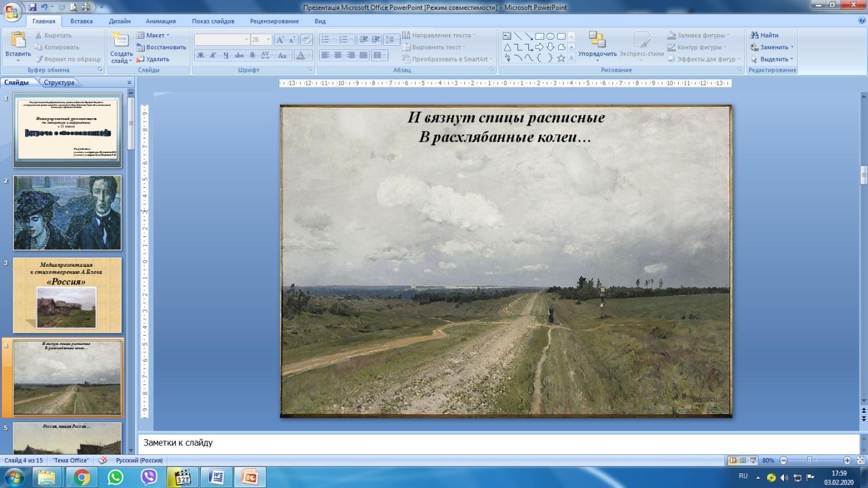Switch to the Структура pane tab
868x488 pixels.
point(59,83)
